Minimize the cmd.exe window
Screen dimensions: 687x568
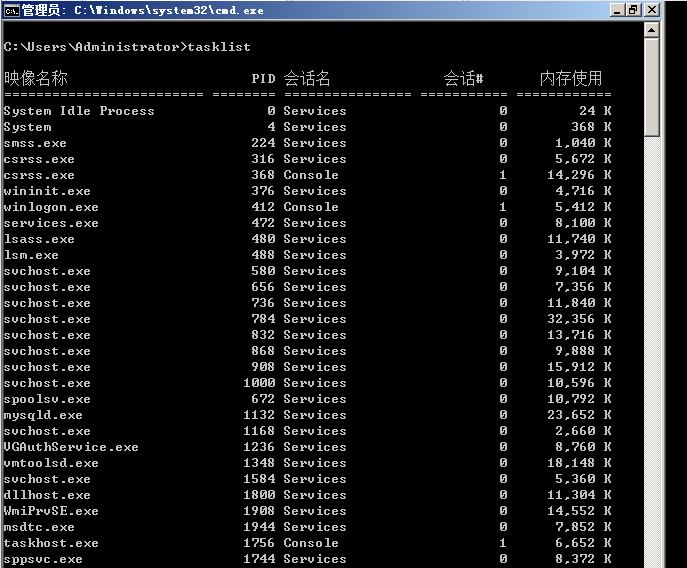pos(617,10)
